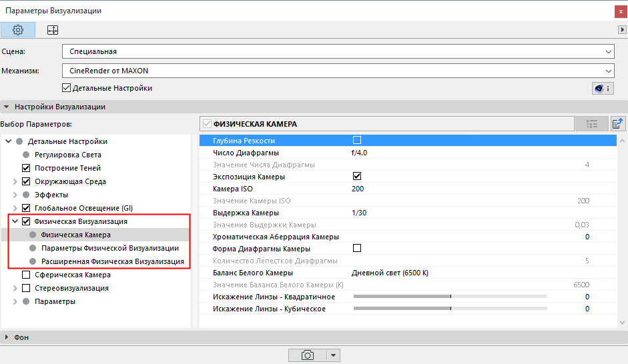628x364 pixels.
Task: Enable the Стереовизуализация checkbox
Action: pyautogui.click(x=26, y=288)
